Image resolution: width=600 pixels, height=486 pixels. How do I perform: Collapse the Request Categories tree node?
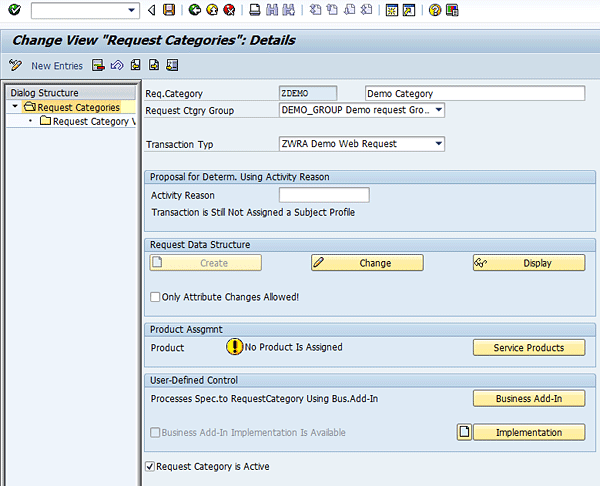pyautogui.click(x=16, y=107)
